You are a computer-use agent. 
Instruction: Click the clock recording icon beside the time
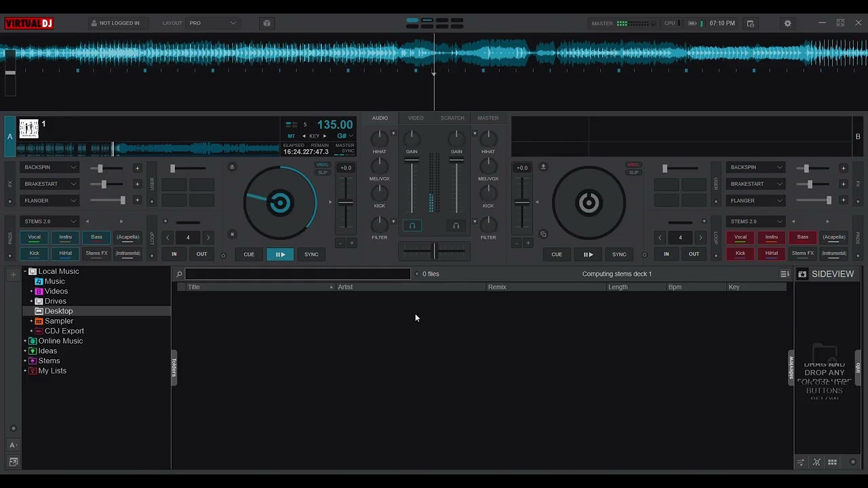click(750, 23)
